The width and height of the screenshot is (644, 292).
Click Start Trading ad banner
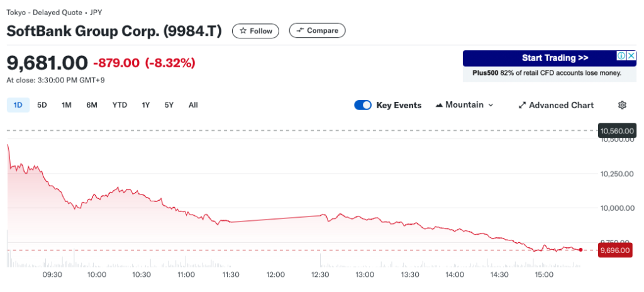[x=541, y=58]
